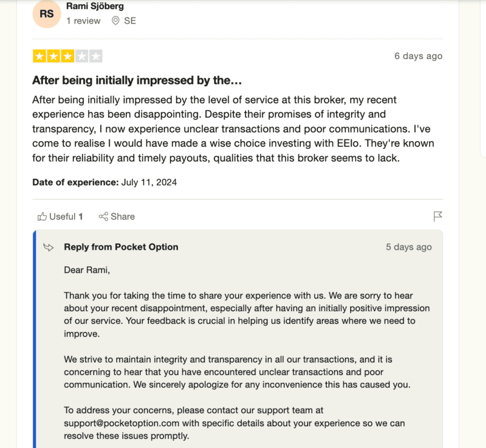
Task: Open the reviewer's 1 review list
Action: click(83, 20)
